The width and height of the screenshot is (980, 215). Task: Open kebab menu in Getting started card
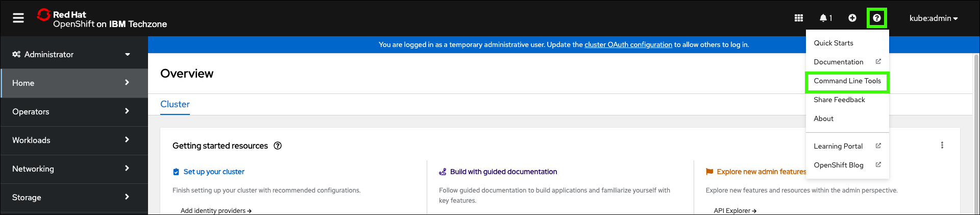pyautogui.click(x=942, y=146)
